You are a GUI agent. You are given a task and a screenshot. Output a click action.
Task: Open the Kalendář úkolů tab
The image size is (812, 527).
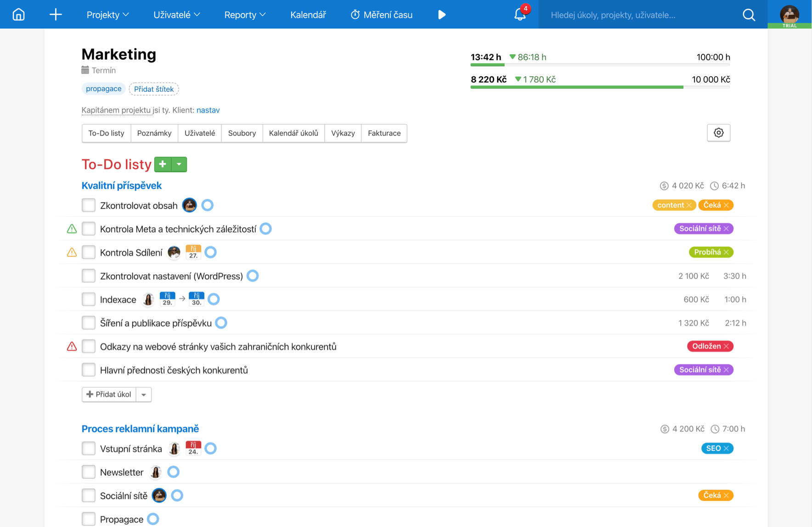pyautogui.click(x=293, y=133)
